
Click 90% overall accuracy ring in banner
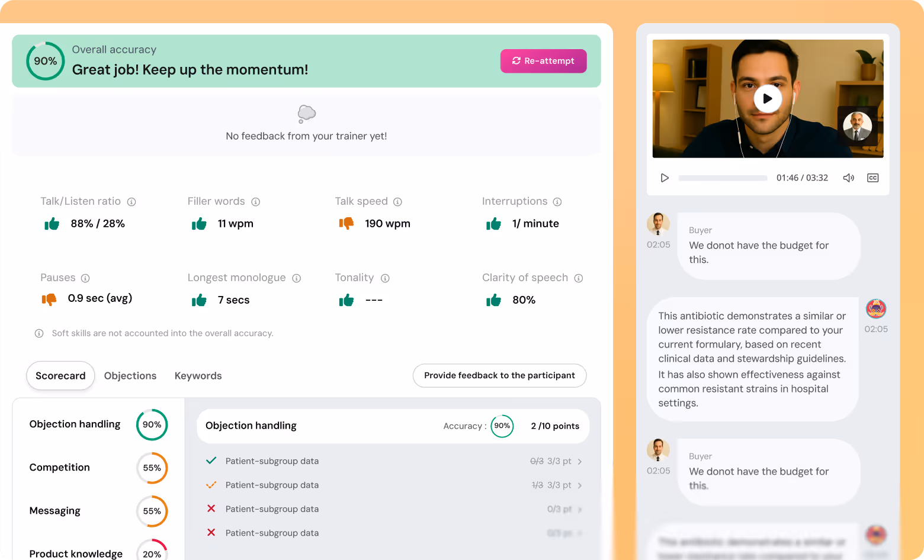pyautogui.click(x=46, y=61)
